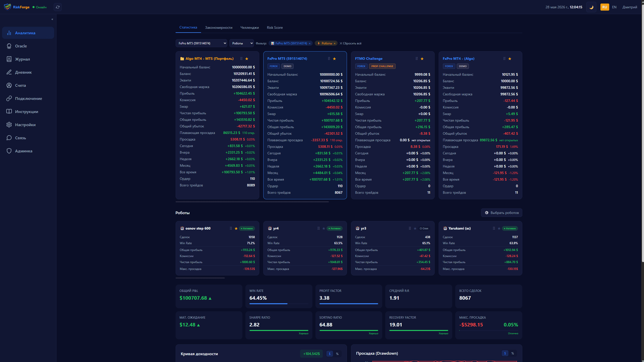644x362 pixels.
Task: Toggle dark mode moon icon
Action: click(591, 7)
